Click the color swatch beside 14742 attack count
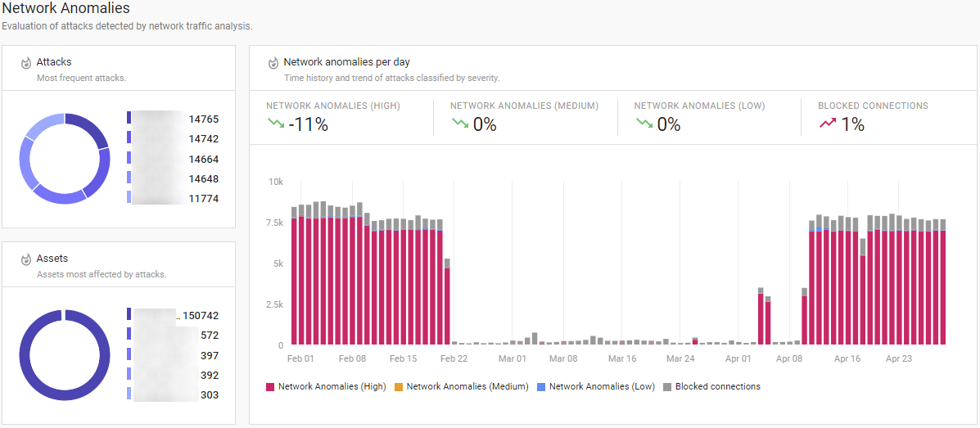This screenshot has width=980, height=428. (x=129, y=139)
